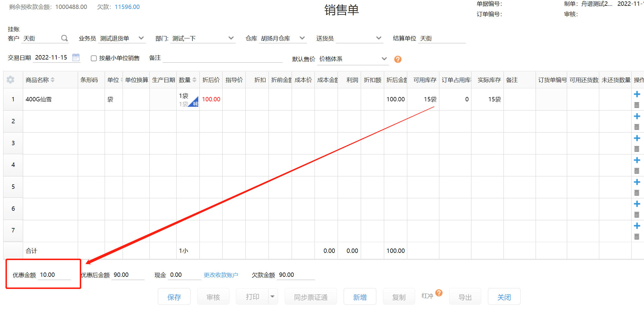Click the 导出 button

(465, 297)
